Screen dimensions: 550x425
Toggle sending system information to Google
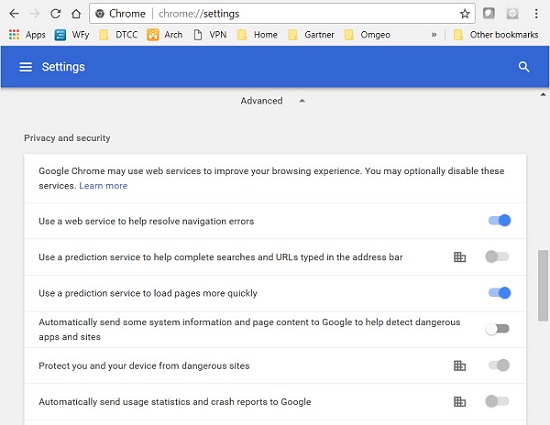point(497,329)
